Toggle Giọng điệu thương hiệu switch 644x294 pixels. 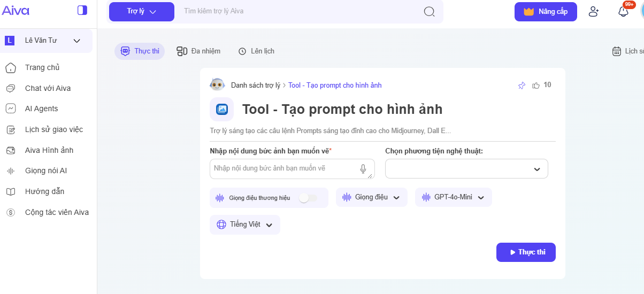coord(308,198)
